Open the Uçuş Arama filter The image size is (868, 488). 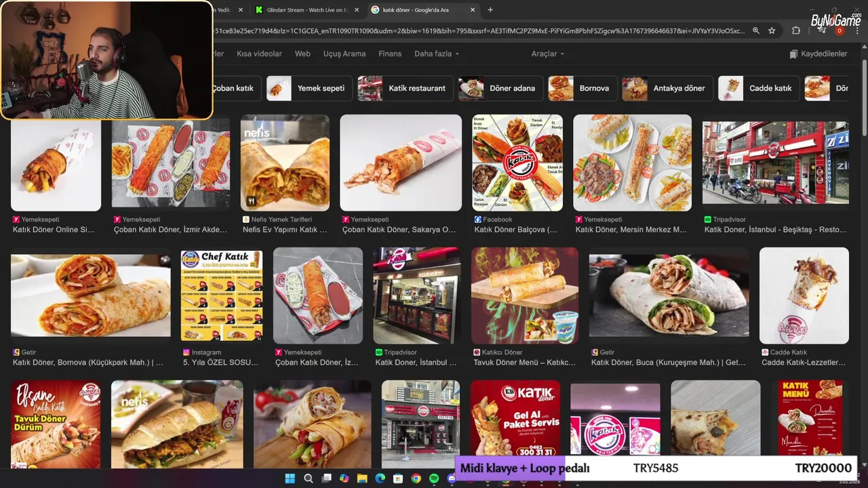click(x=344, y=54)
